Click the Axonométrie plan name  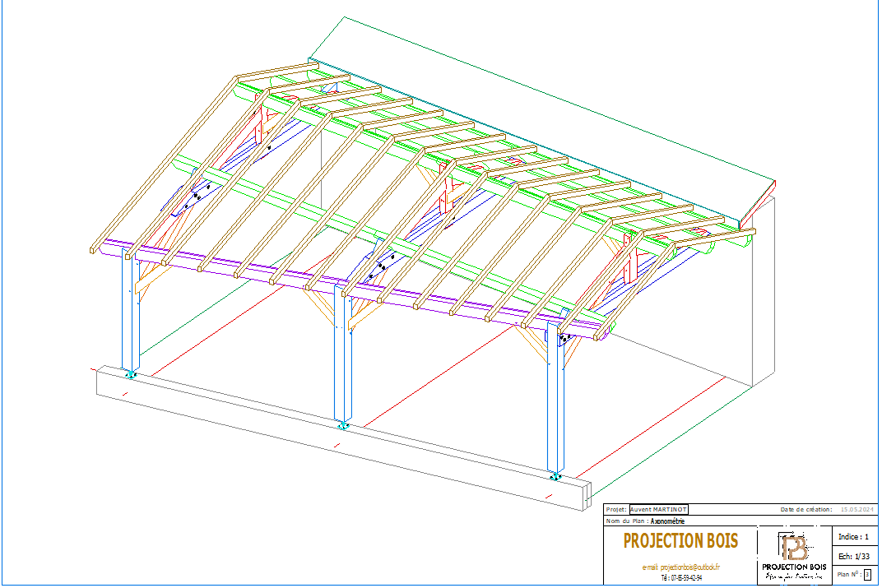(x=667, y=521)
